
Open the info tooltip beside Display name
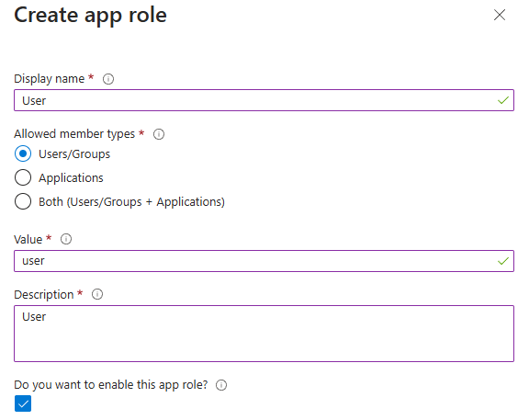pos(108,79)
